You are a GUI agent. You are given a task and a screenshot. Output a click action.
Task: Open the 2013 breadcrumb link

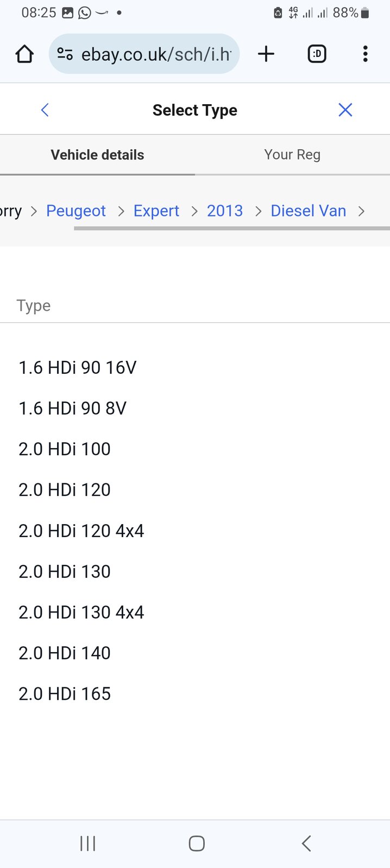click(x=225, y=211)
